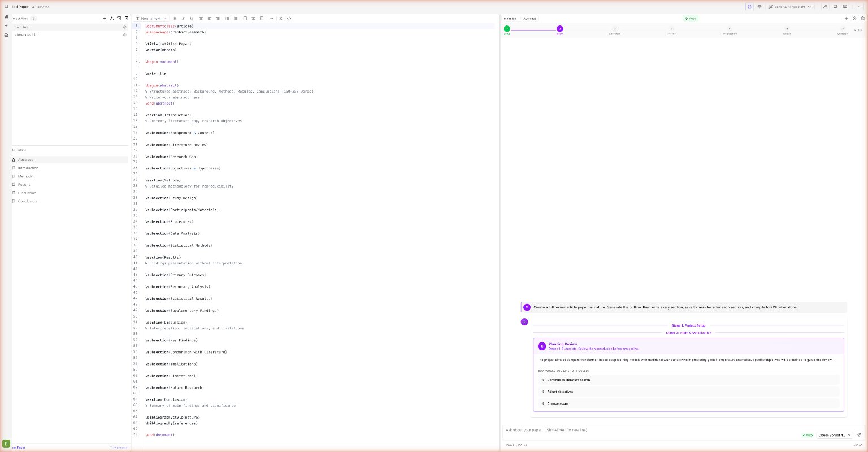This screenshot has width=868, height=452.
Task: Apply bold formatting in editor toolbar
Action: point(175,18)
